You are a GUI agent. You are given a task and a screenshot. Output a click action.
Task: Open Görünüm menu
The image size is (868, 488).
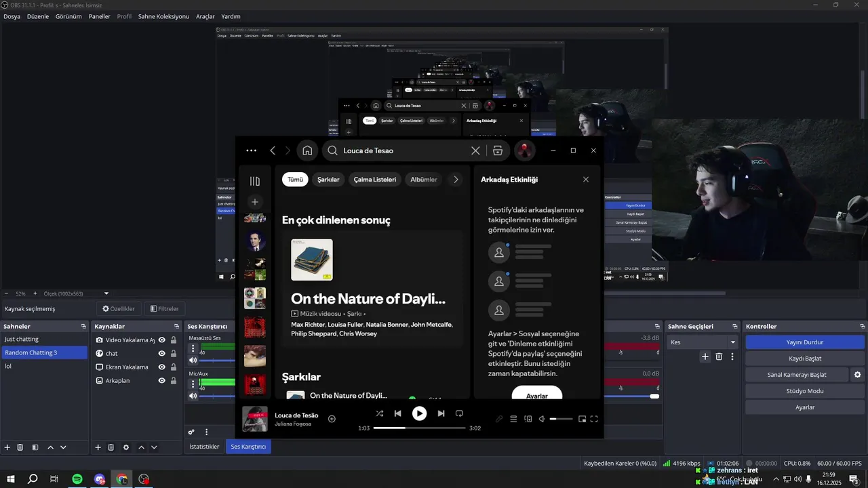pyautogui.click(x=68, y=16)
